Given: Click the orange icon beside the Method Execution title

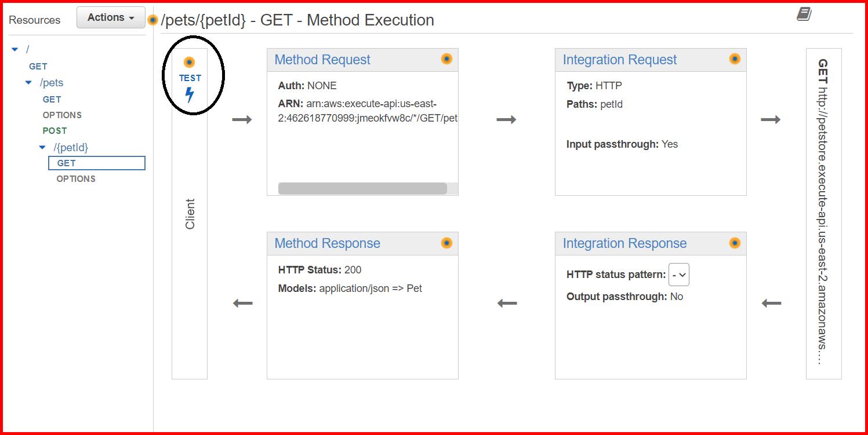Looking at the screenshot, I should click(x=153, y=19).
